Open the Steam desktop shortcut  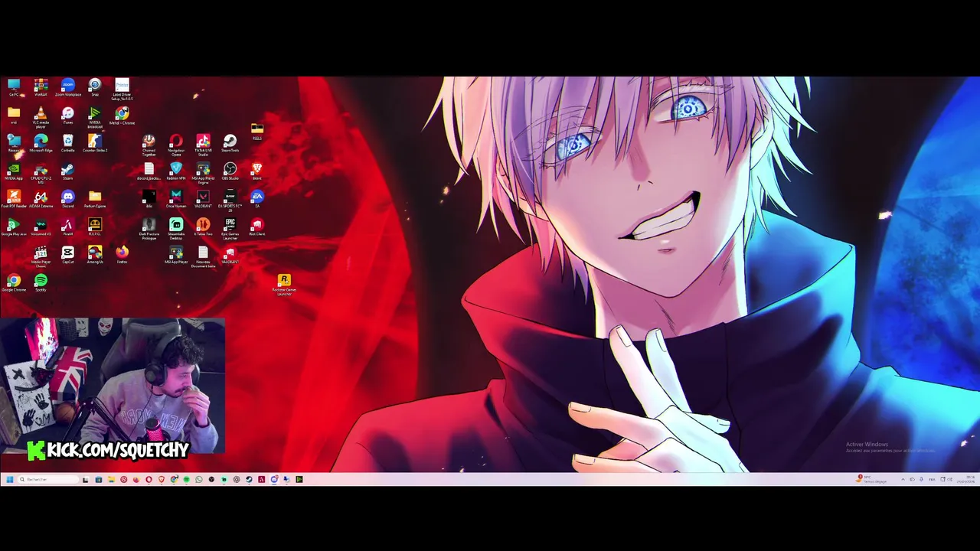tap(67, 171)
